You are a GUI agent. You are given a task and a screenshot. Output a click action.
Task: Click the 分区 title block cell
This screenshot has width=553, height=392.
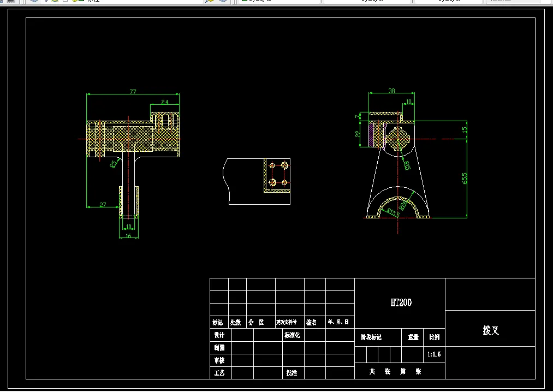pyautogui.click(x=256, y=322)
